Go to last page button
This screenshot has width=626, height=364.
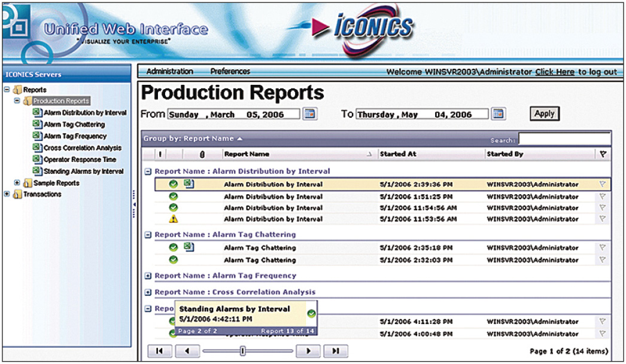[x=335, y=351]
